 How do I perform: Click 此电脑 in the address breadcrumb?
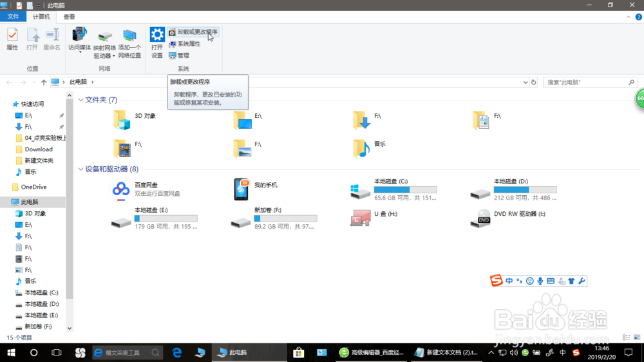click(x=78, y=82)
